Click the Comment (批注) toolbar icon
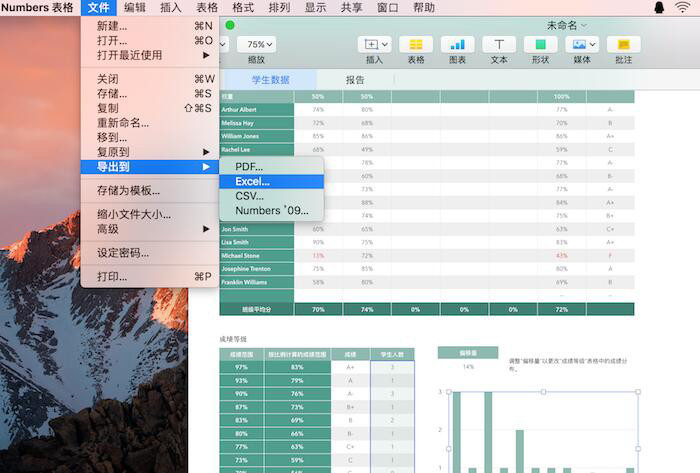Image resolution: width=700 pixels, height=473 pixels. (x=624, y=44)
